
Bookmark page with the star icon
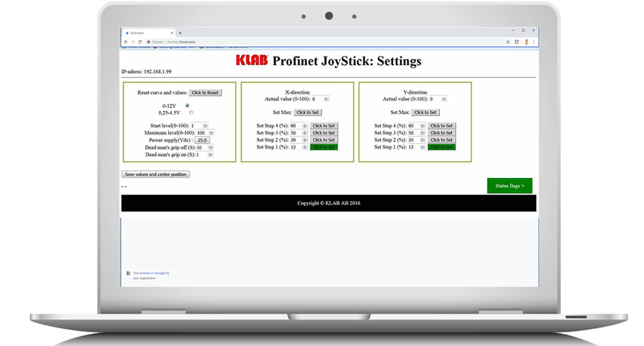(508, 42)
